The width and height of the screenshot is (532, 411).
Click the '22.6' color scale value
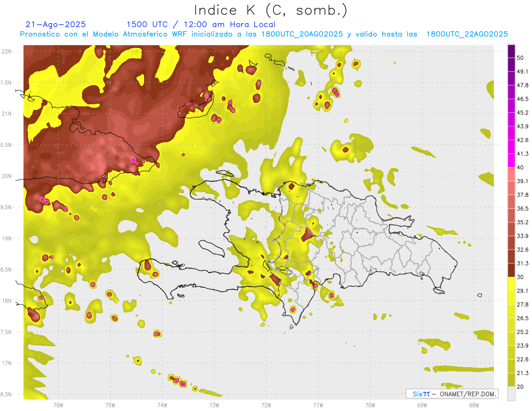(523, 359)
